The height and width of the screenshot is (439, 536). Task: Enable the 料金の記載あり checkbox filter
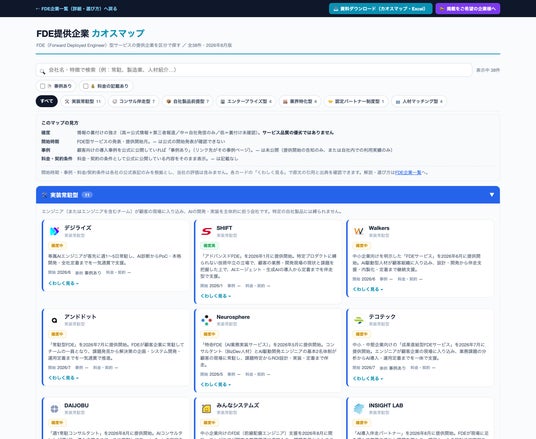pos(86,86)
